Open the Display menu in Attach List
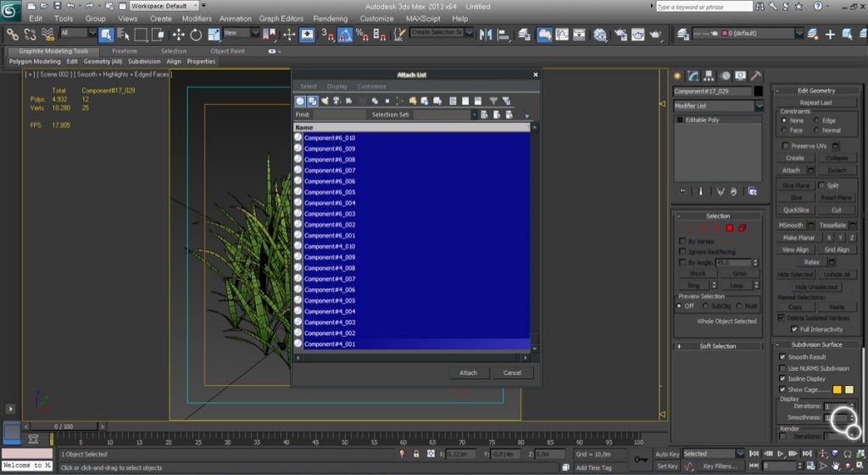This screenshot has height=475, width=868. click(x=337, y=87)
